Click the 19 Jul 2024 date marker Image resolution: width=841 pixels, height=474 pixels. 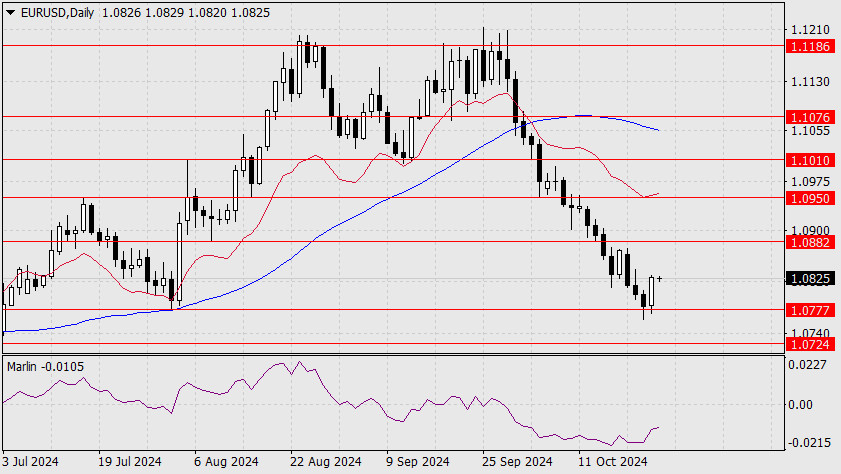pyautogui.click(x=130, y=462)
